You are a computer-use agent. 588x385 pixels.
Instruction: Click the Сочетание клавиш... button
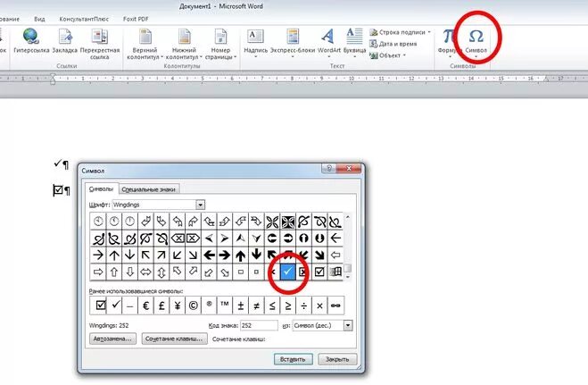coord(174,339)
